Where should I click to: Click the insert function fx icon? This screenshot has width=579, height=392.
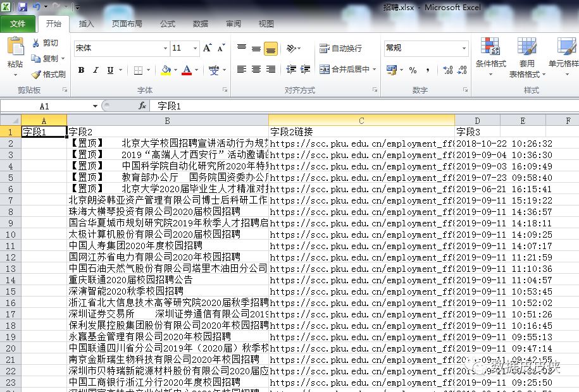tap(142, 106)
